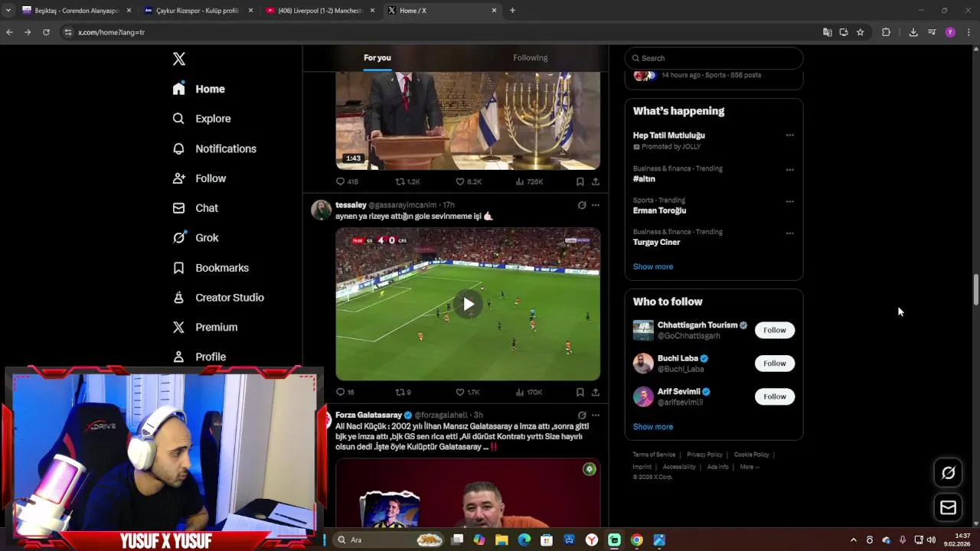
Task: Follow Chhattisgarh Tourism
Action: [775, 330]
